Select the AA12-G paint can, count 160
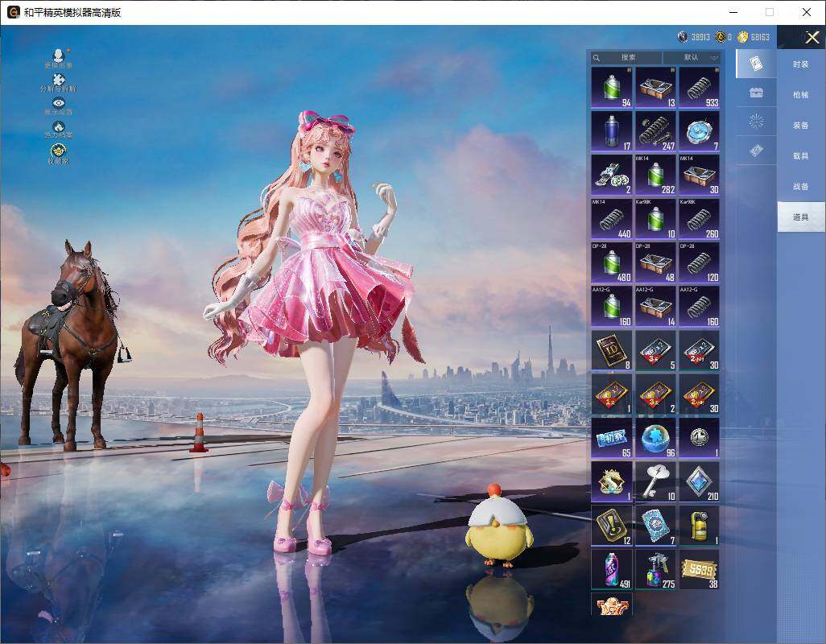 (x=611, y=307)
